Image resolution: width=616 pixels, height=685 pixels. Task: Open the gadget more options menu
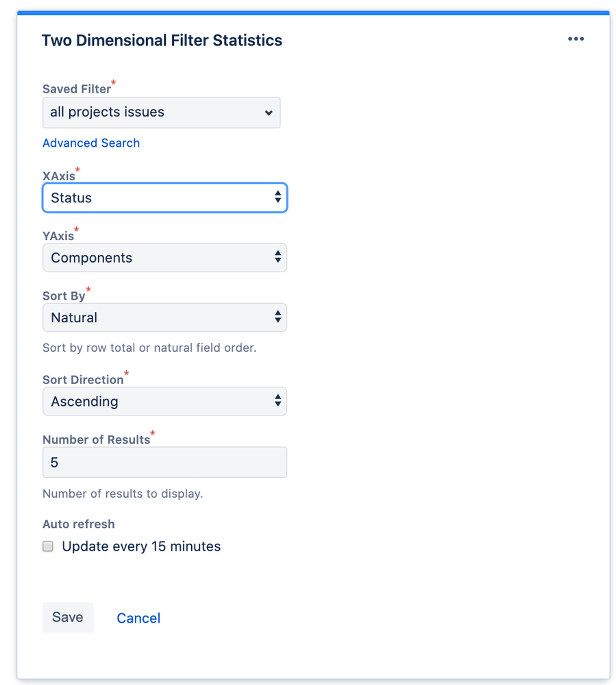576,39
